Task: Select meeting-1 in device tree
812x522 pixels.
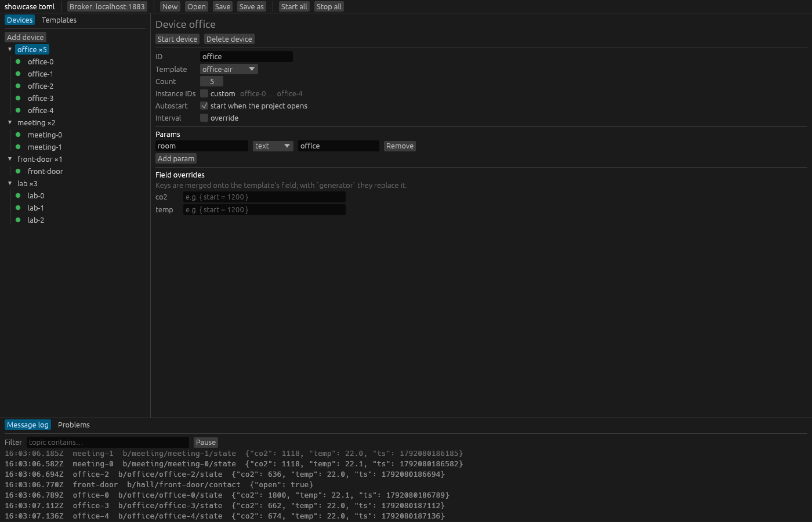Action: (45, 147)
